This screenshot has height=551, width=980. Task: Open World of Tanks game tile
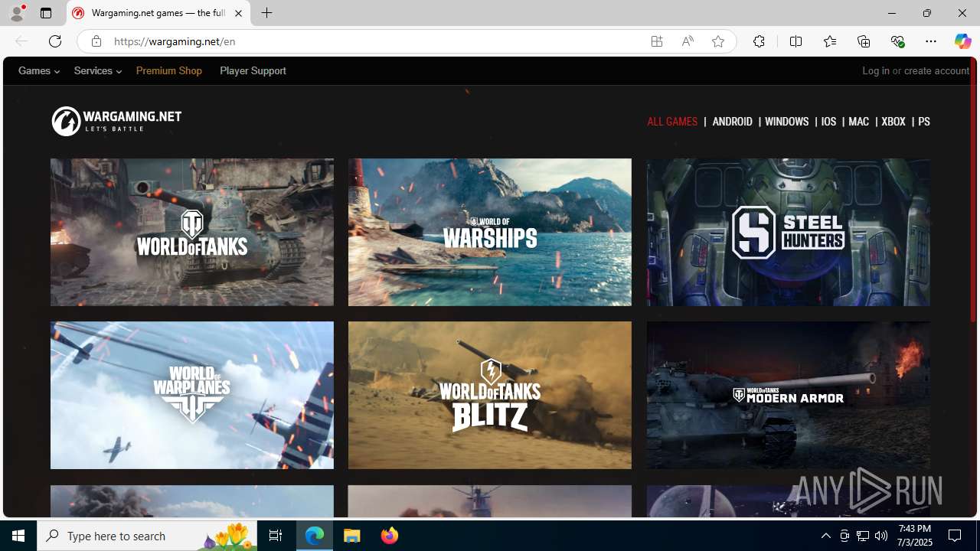click(x=192, y=232)
